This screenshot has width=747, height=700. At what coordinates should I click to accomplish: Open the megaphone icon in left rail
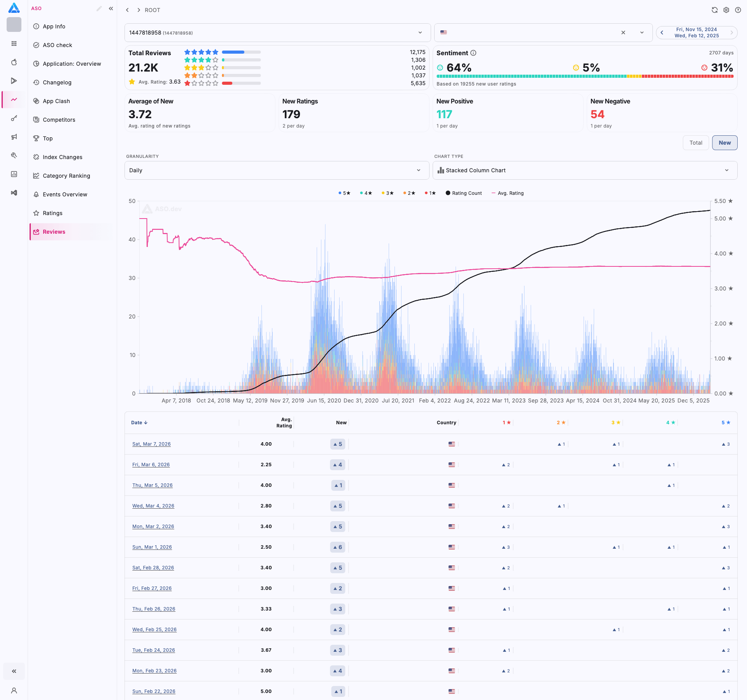pyautogui.click(x=14, y=137)
